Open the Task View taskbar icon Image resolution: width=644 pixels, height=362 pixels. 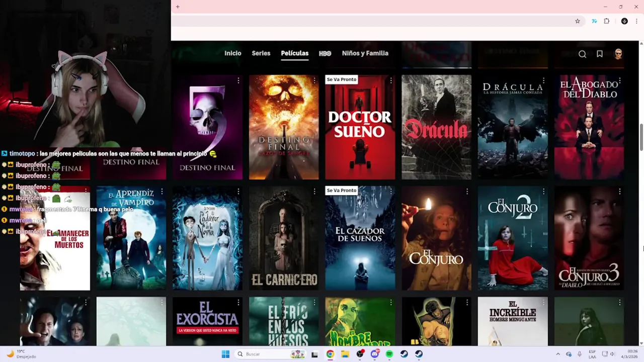click(x=314, y=354)
